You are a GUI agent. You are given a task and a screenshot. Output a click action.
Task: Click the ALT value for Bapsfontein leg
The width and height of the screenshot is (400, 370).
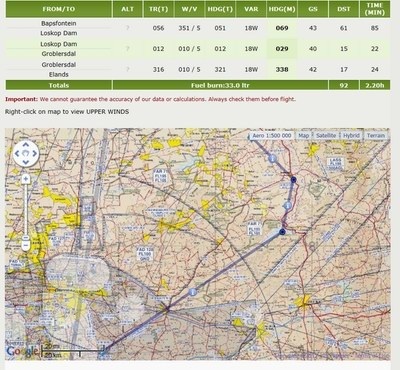pos(127,28)
